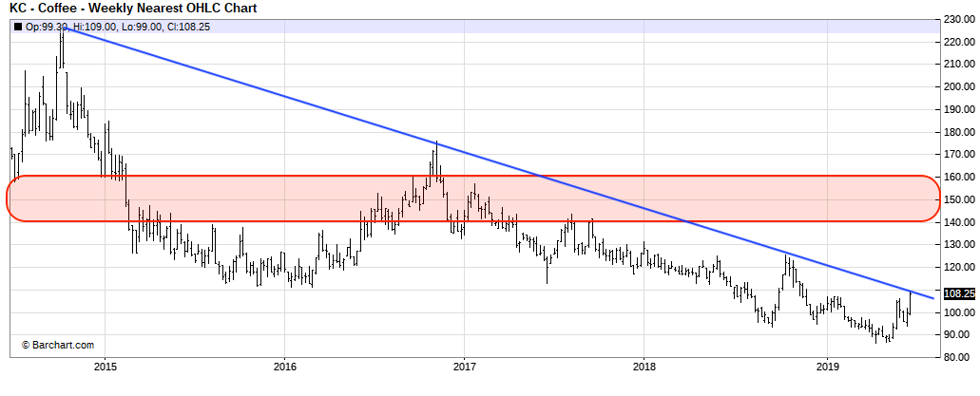Viewport: 980px width, 396px height.
Task: Click the Lo:99.00 value in header
Action: coord(142,27)
